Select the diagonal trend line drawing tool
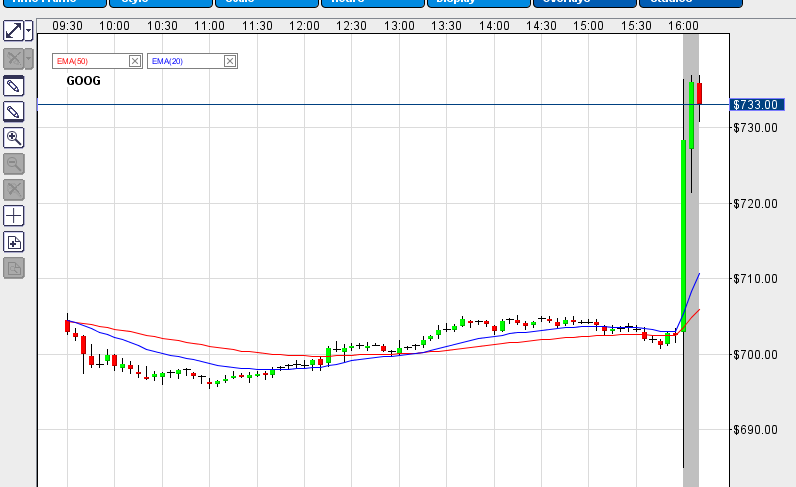Screen dimensions: 796x487 (13, 31)
